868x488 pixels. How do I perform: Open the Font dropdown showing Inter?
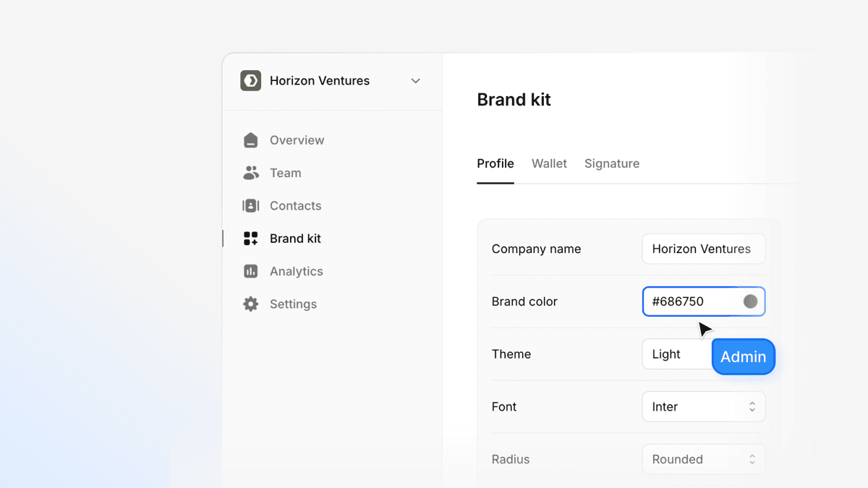point(704,407)
